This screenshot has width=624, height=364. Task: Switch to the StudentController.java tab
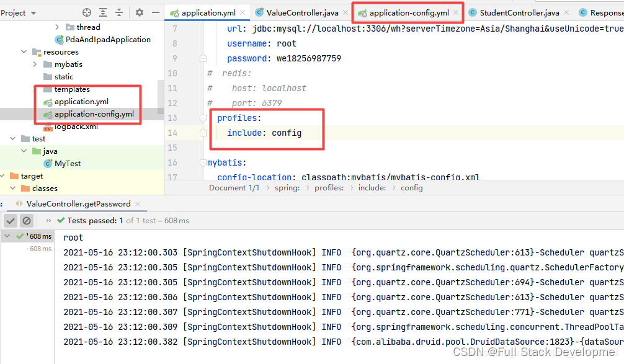519,13
